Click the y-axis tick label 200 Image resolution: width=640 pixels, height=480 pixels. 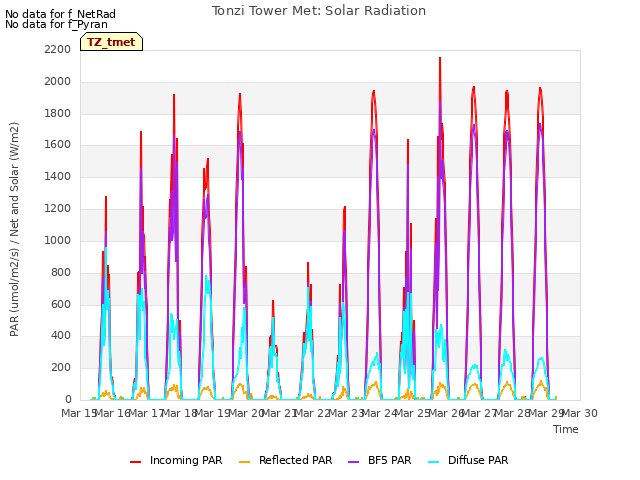pyautogui.click(x=61, y=367)
